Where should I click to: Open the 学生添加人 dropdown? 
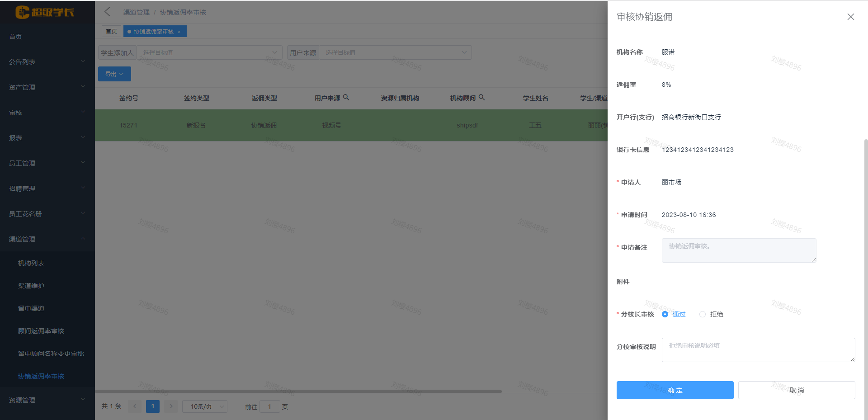tap(209, 52)
